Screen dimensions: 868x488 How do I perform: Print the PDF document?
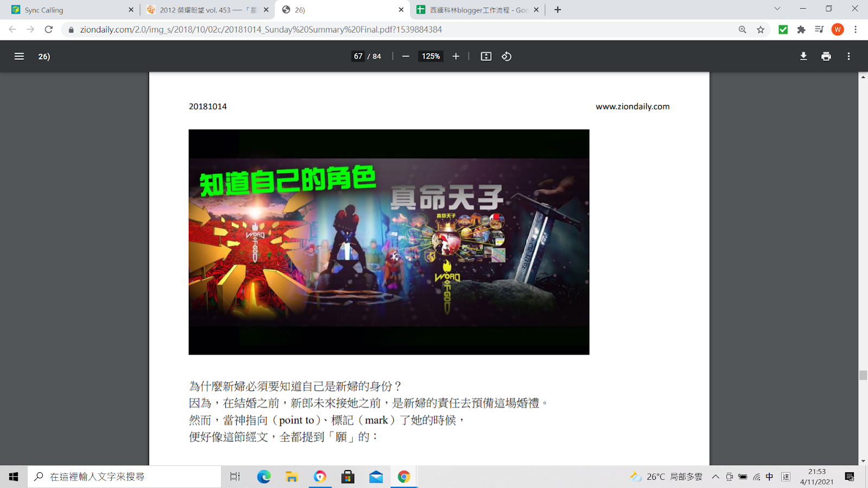coord(826,56)
